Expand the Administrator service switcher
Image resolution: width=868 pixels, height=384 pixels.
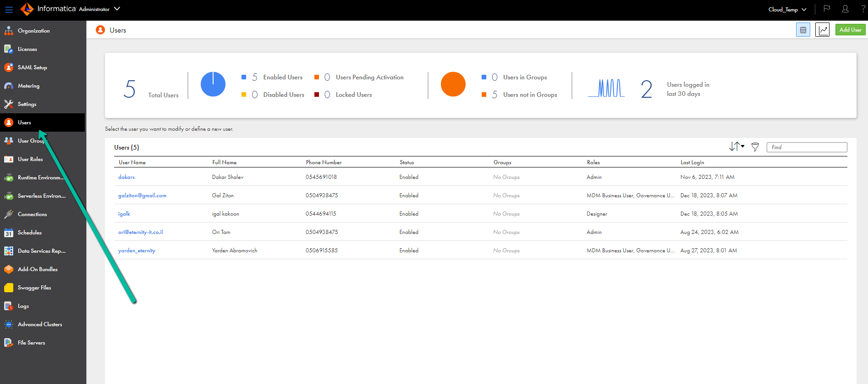pos(117,9)
